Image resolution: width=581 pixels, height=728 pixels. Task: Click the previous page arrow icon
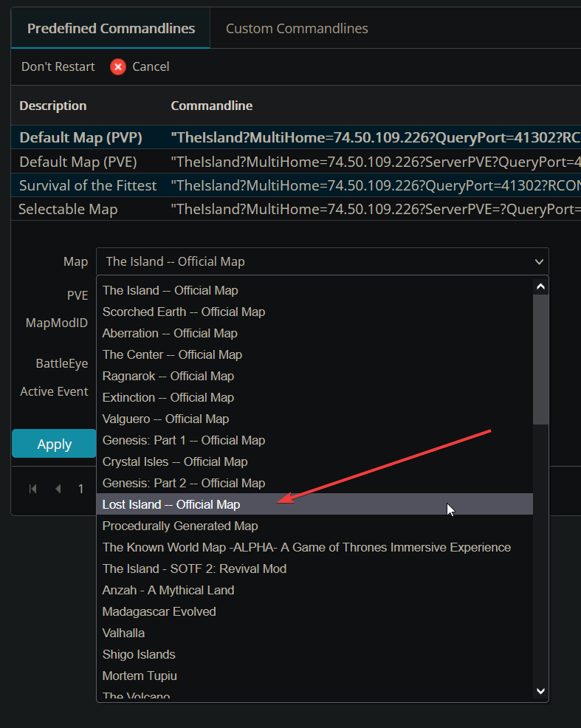point(58,489)
